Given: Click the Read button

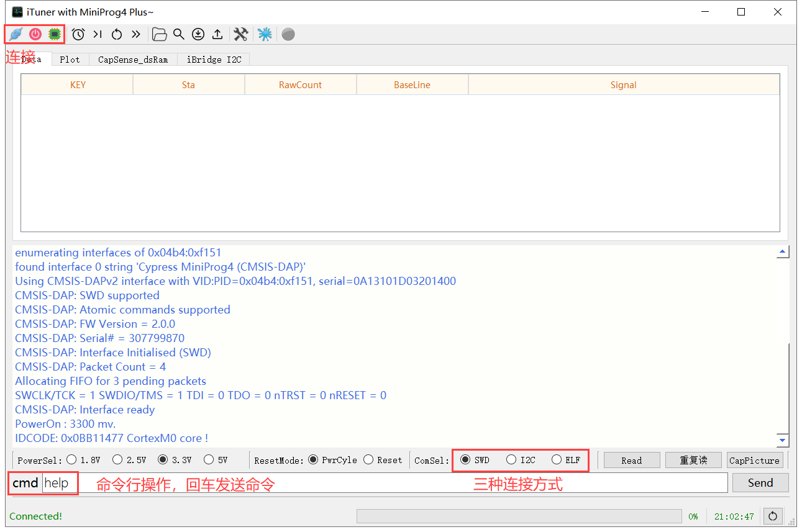Looking at the screenshot, I should pos(632,460).
